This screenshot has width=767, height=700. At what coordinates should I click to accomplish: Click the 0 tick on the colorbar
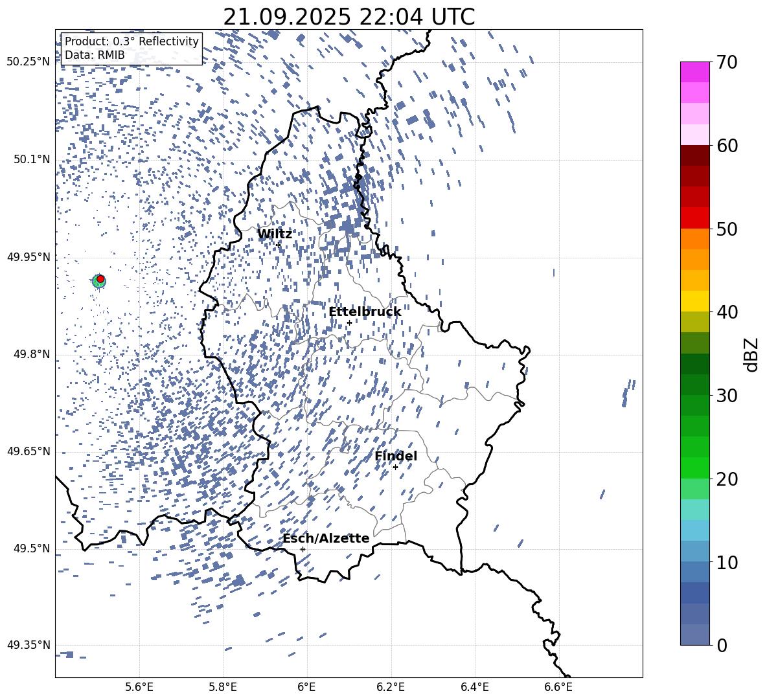[x=722, y=645]
